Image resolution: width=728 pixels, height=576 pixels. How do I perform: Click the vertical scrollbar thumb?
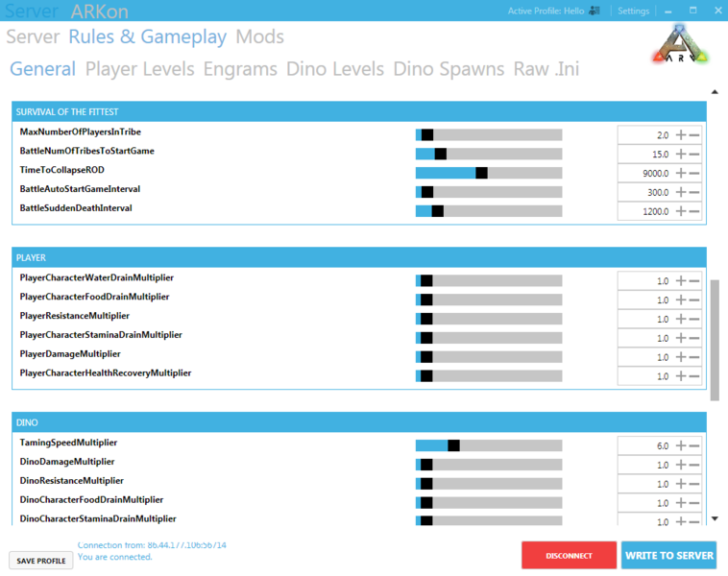(x=715, y=340)
